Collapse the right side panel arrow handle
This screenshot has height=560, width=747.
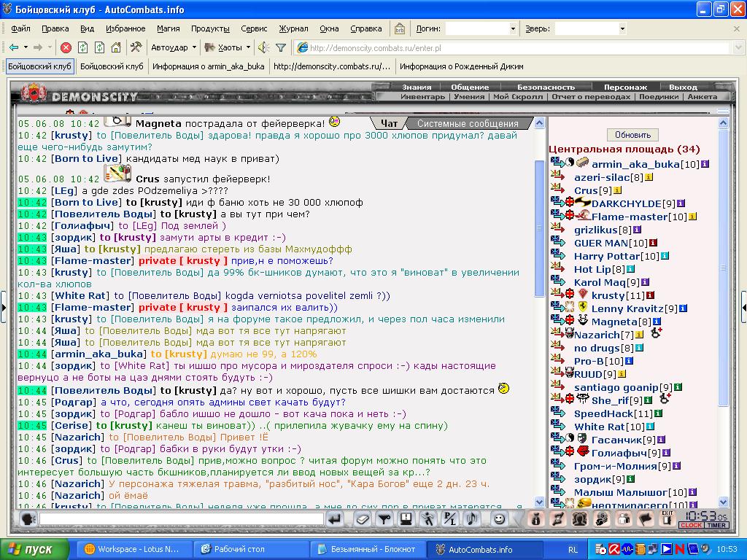743,307
